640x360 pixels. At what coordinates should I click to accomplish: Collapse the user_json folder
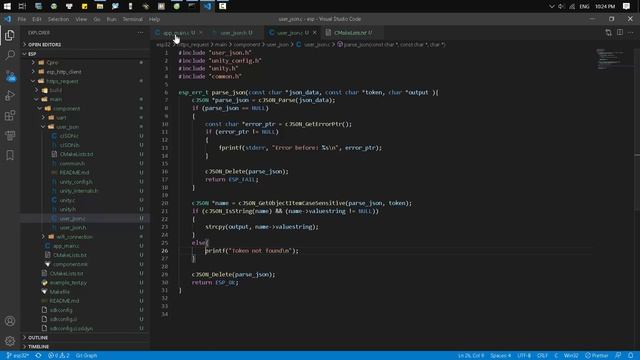(67, 127)
